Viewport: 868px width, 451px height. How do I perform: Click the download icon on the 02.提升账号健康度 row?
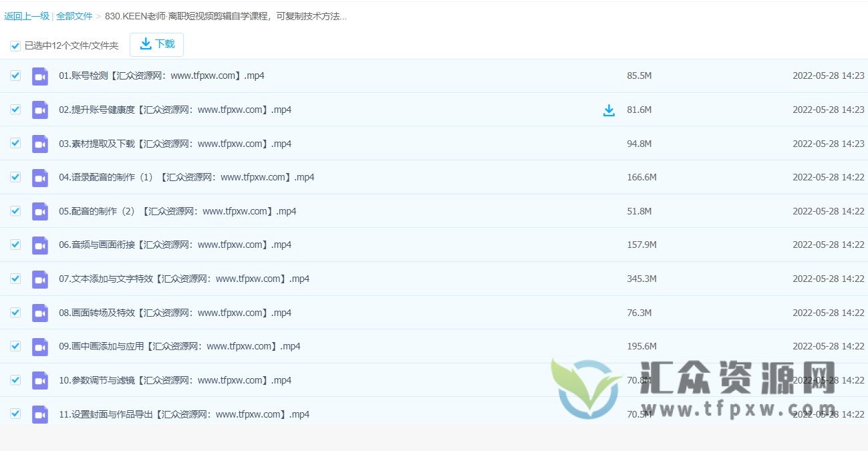[609, 110]
